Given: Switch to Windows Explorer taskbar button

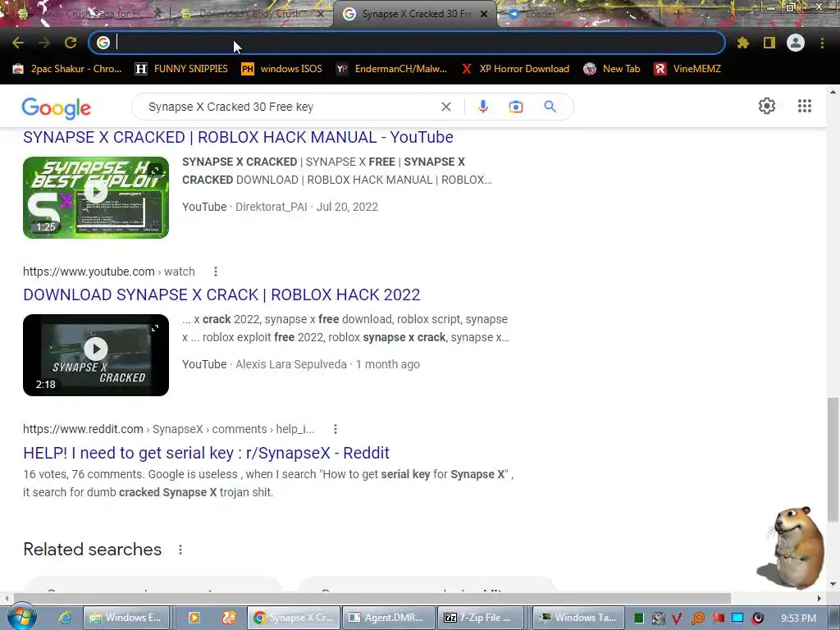Looking at the screenshot, I should (x=126, y=618).
